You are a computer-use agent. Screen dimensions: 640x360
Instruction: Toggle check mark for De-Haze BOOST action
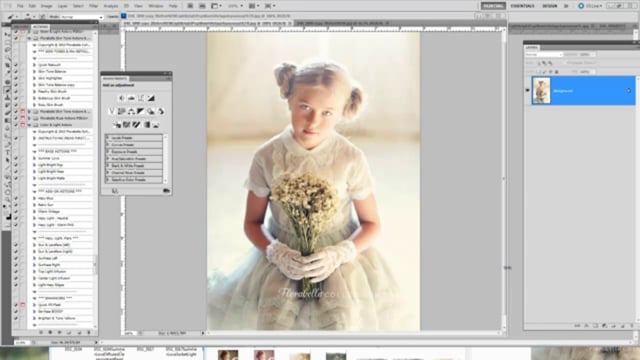(x=16, y=311)
